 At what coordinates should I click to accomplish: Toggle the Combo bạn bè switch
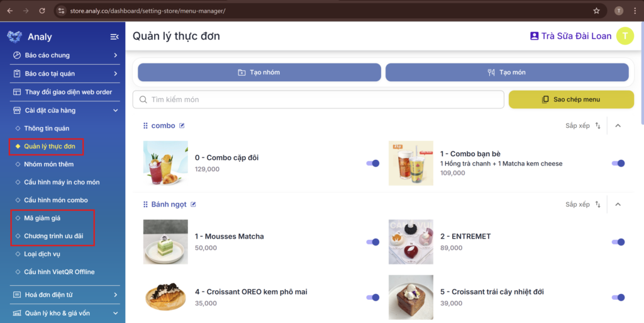point(618,163)
